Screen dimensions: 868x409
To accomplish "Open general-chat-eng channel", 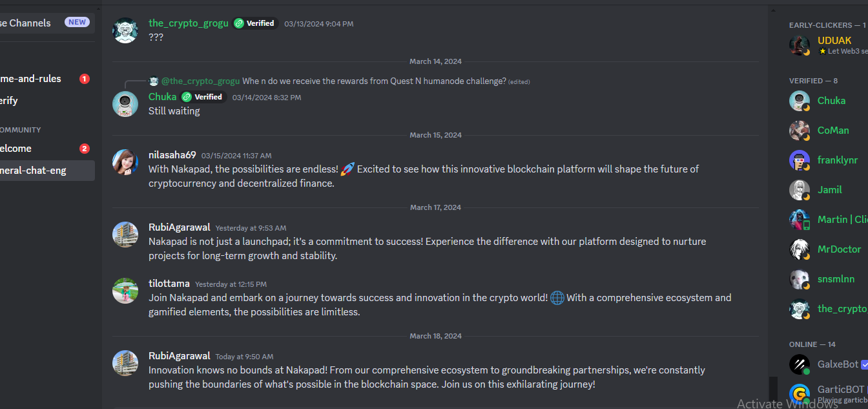I will (x=47, y=171).
